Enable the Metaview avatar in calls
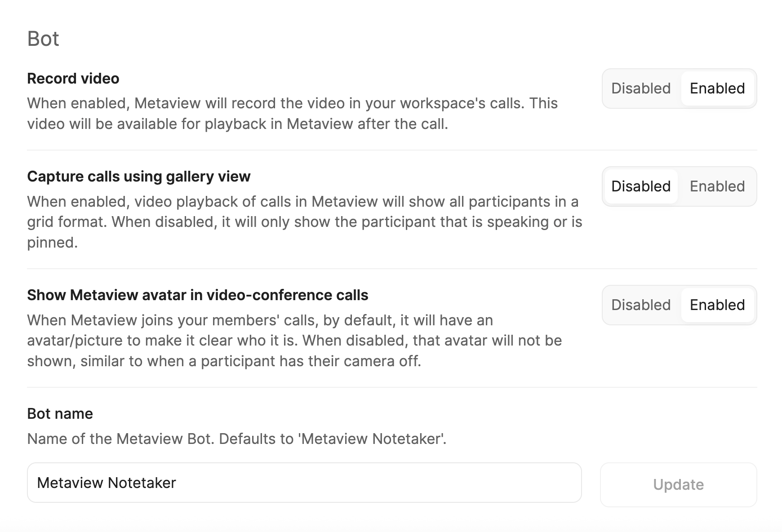 click(x=717, y=305)
